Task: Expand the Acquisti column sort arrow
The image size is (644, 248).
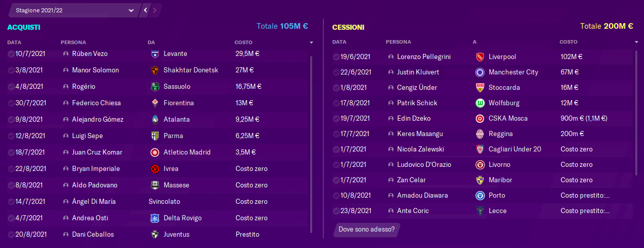Action: [311, 43]
